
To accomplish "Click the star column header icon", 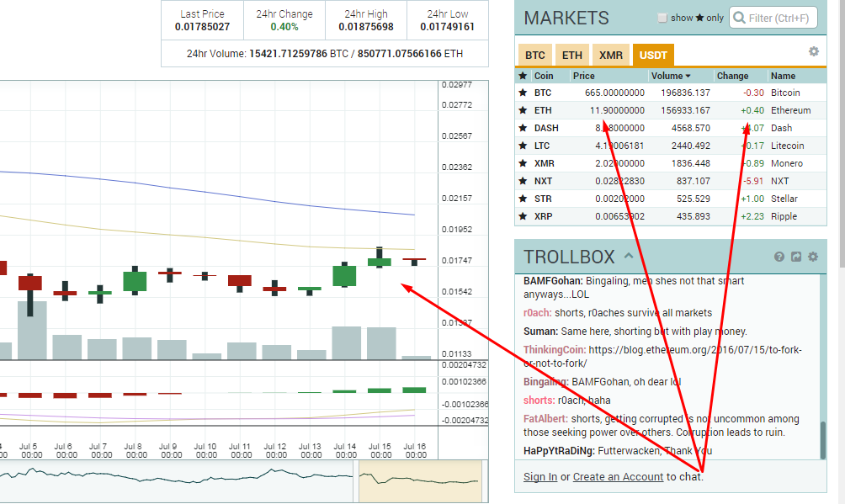I will point(523,76).
